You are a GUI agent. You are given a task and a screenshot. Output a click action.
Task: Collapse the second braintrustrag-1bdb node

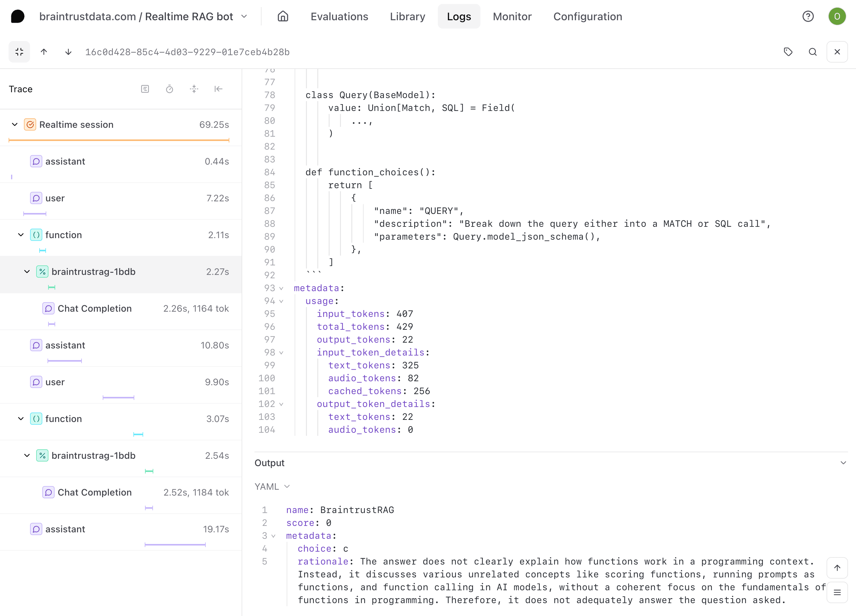point(27,455)
